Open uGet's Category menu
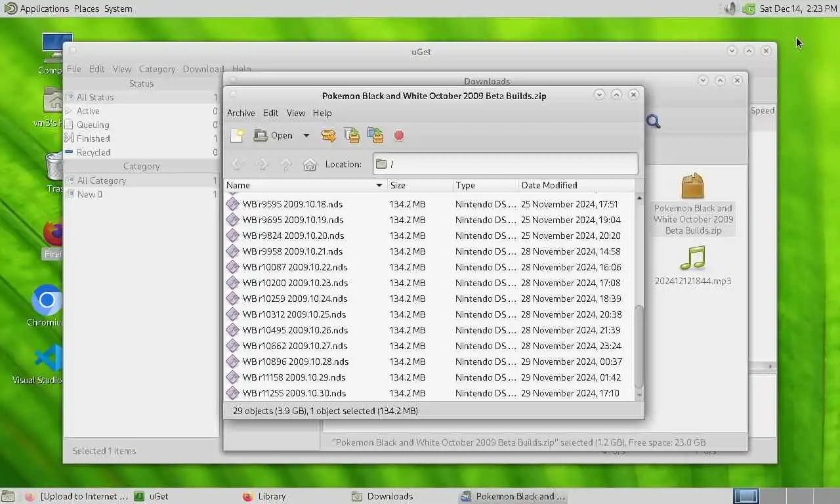The height and width of the screenshot is (504, 840). click(x=157, y=69)
